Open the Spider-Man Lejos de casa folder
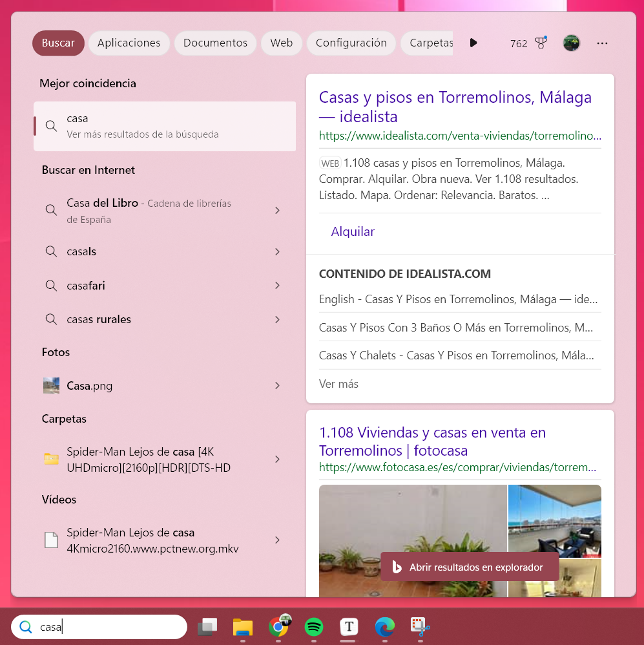This screenshot has width=644, height=645. coord(149,460)
